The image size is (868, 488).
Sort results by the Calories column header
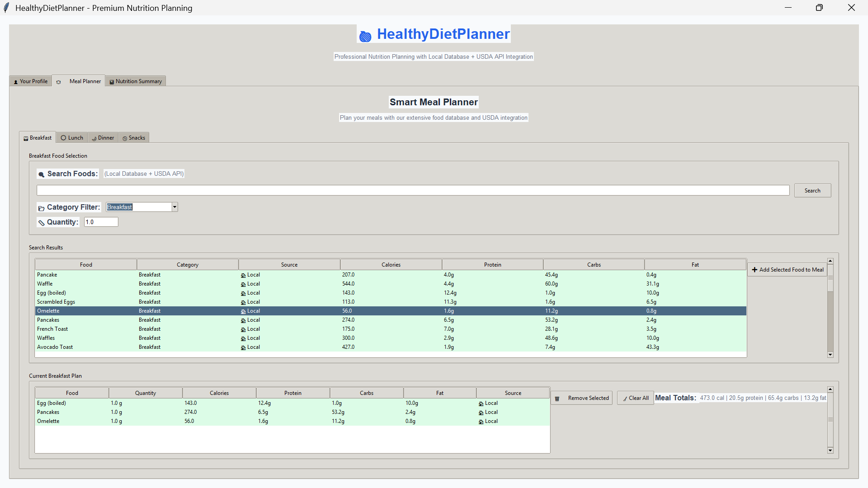pos(391,265)
